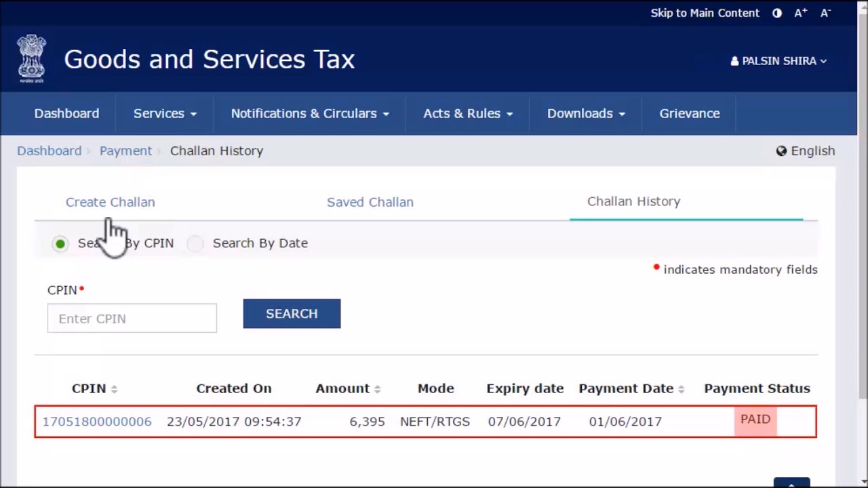The height and width of the screenshot is (488, 868).
Task: Click the PAID payment status cell
Action: [x=755, y=420]
